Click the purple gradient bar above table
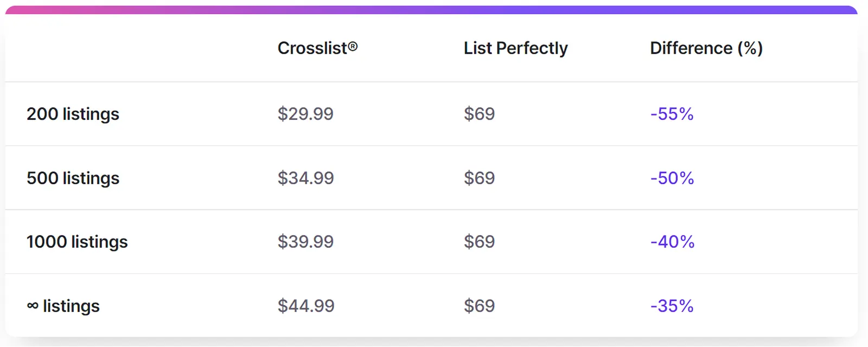 pyautogui.click(x=431, y=10)
